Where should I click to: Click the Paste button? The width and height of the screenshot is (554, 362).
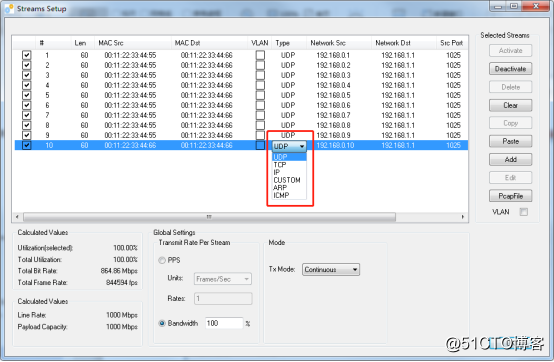[x=510, y=141]
